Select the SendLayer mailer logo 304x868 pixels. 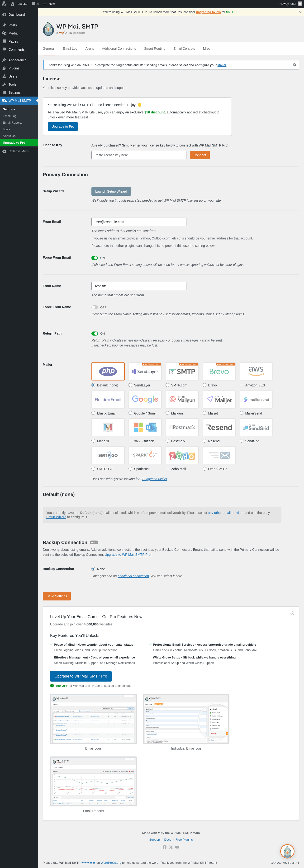coord(145,371)
